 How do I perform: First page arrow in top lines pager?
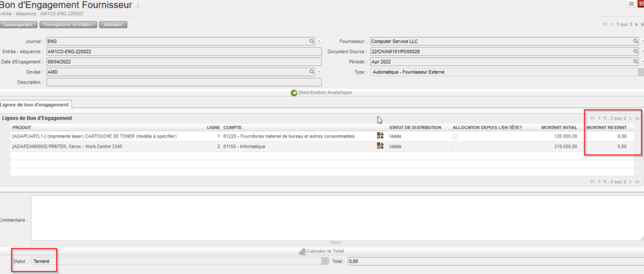pyautogui.click(x=592, y=118)
